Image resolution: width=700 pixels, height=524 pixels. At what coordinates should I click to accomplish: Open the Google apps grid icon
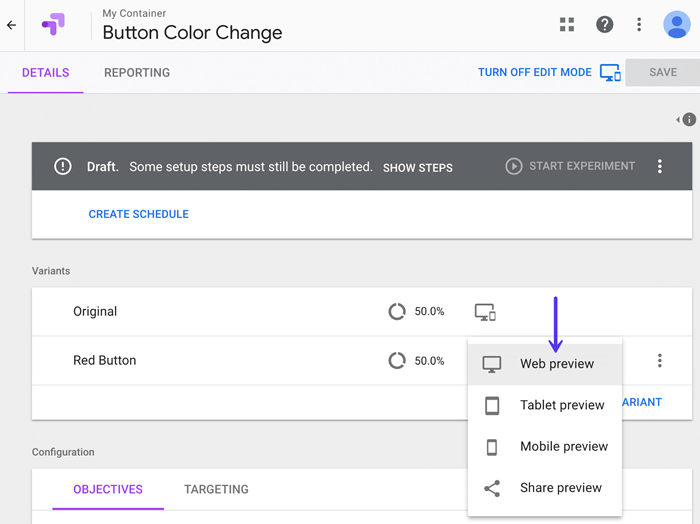click(567, 25)
